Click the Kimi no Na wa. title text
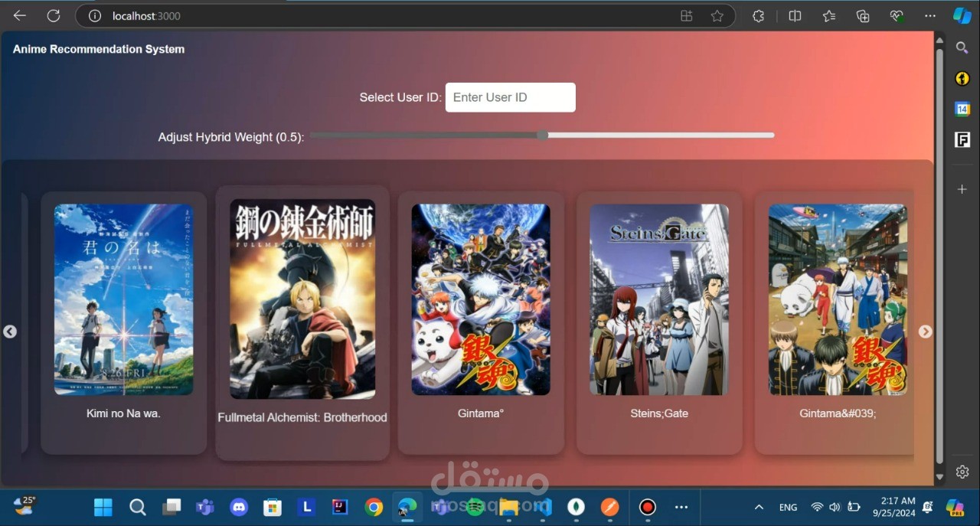 (x=123, y=413)
